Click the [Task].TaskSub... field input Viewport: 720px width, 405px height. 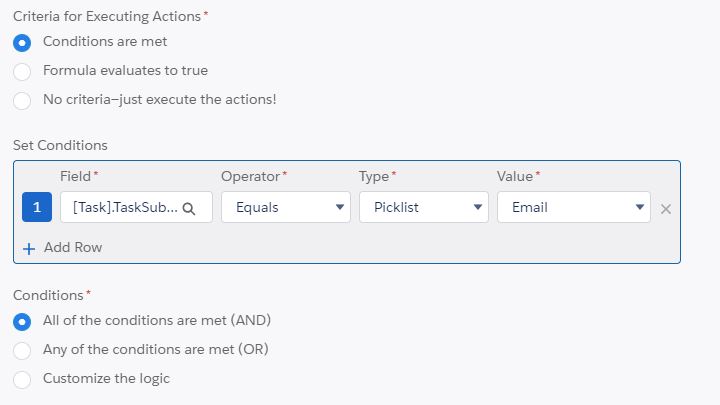click(120, 207)
